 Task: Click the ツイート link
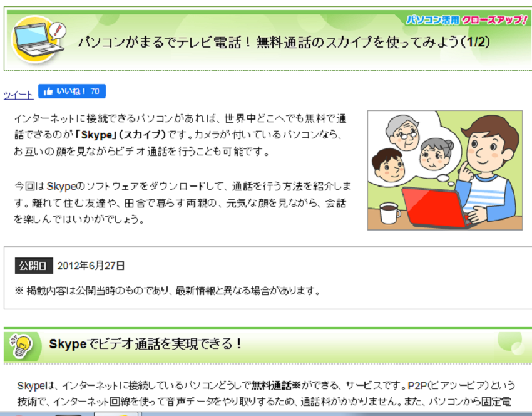coord(18,95)
